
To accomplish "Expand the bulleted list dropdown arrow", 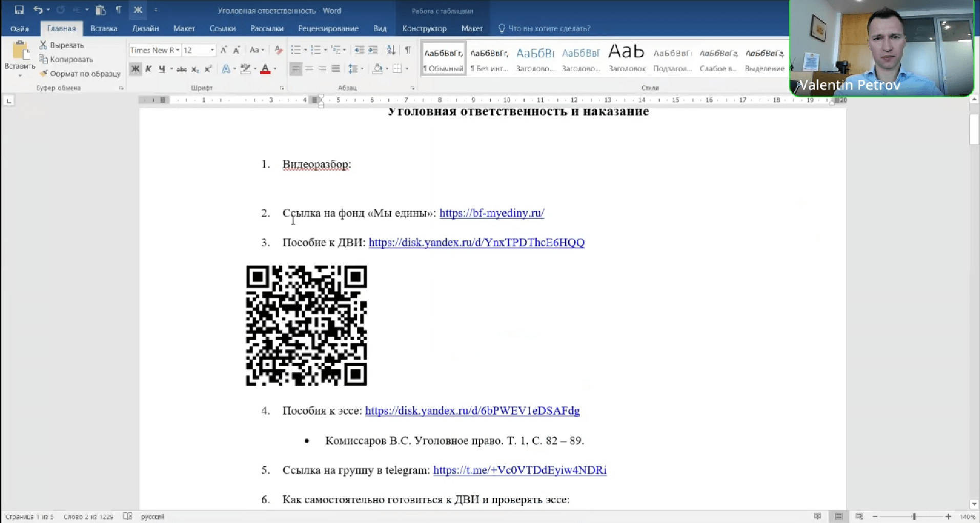I will [x=305, y=50].
